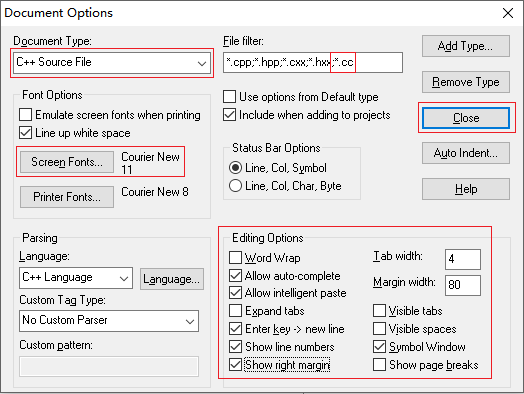Image resolution: width=524 pixels, height=394 pixels.
Task: Click the Close button
Action: coord(466,118)
